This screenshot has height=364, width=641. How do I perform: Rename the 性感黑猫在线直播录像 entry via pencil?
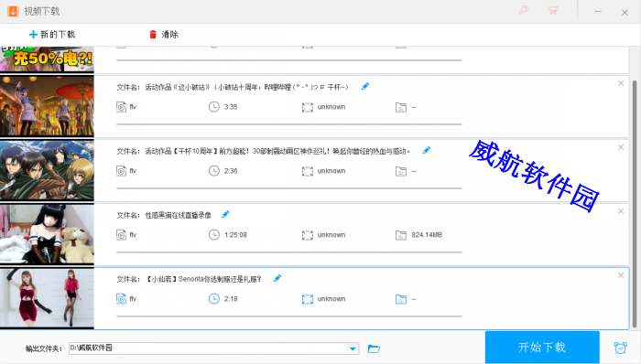[225, 214]
